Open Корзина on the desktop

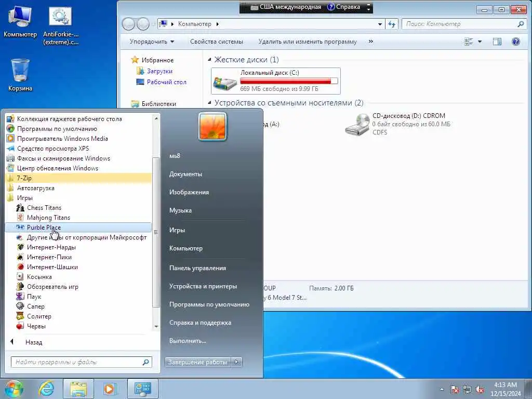click(20, 75)
